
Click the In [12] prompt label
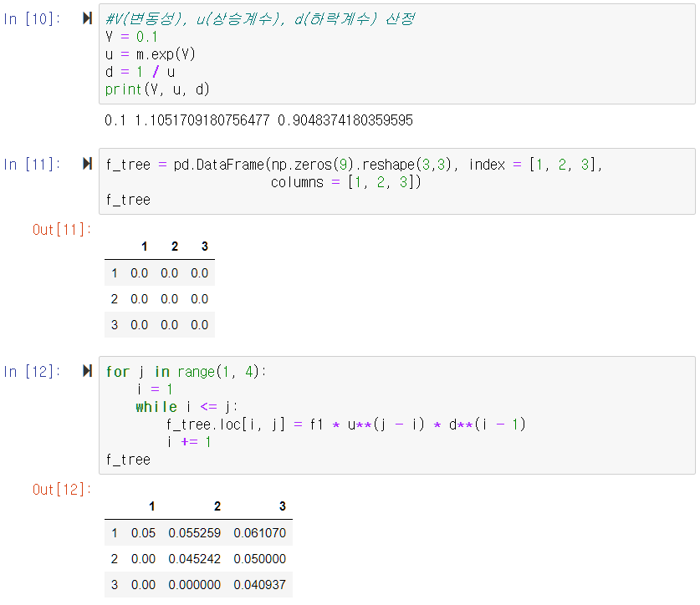tap(32, 371)
